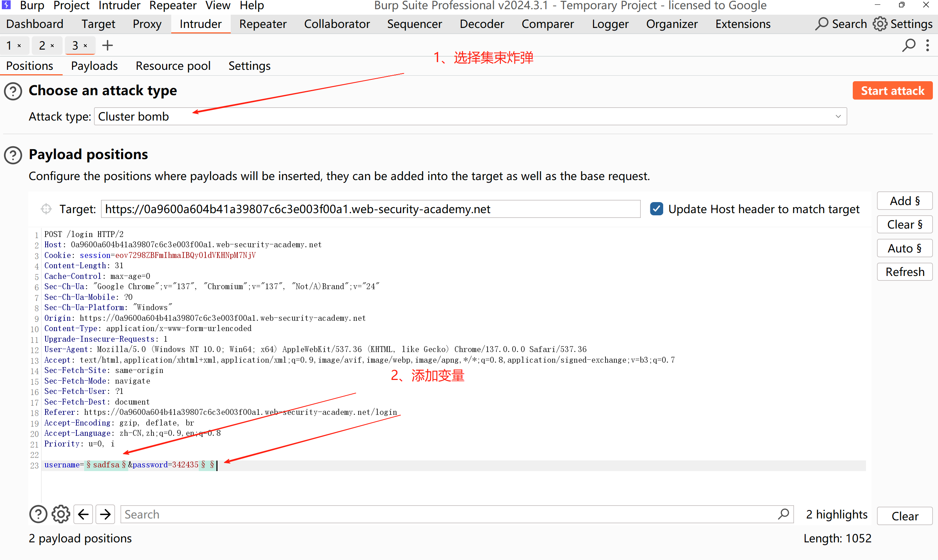Switch to the Payloads tab
Viewport: 938px width, 560px height.
pyautogui.click(x=94, y=66)
